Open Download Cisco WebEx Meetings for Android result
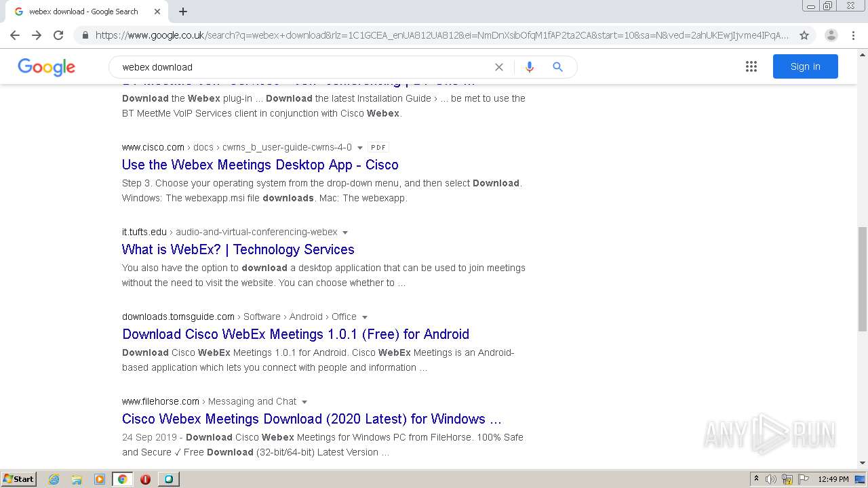The image size is (868, 488). click(x=296, y=334)
